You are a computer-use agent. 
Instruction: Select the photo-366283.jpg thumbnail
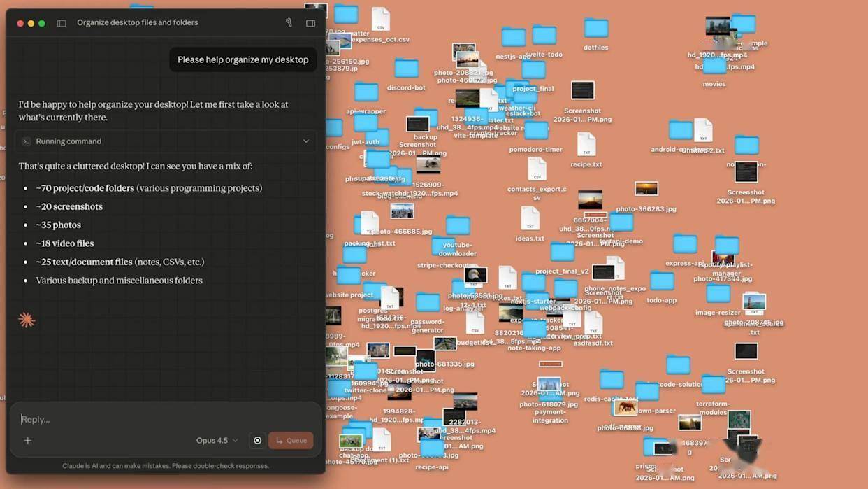pos(646,189)
